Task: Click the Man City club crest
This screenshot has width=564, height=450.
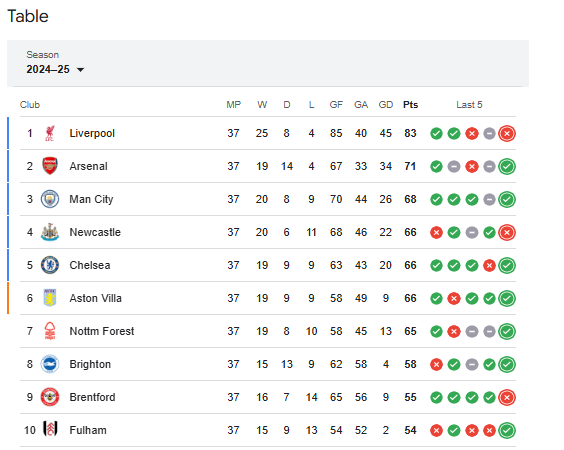Action: click(50, 199)
